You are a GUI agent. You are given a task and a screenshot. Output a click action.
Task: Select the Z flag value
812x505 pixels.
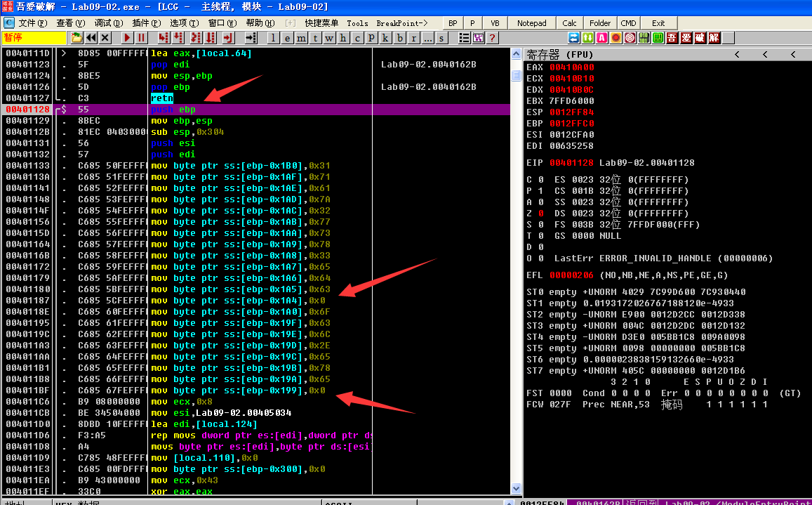[540, 213]
